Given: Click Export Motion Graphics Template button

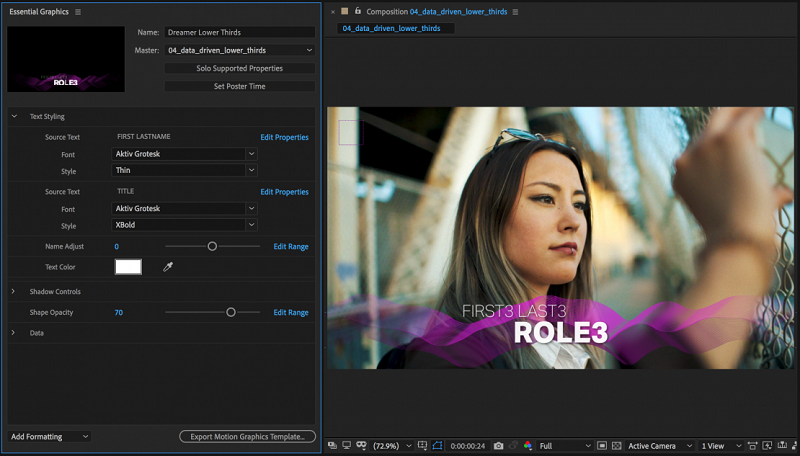Looking at the screenshot, I should click(x=247, y=437).
